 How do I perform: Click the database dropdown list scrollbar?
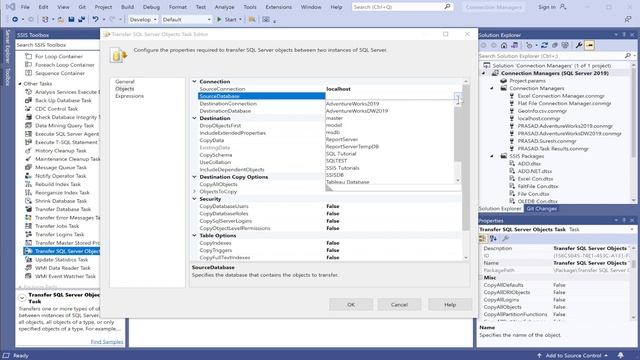click(x=458, y=134)
